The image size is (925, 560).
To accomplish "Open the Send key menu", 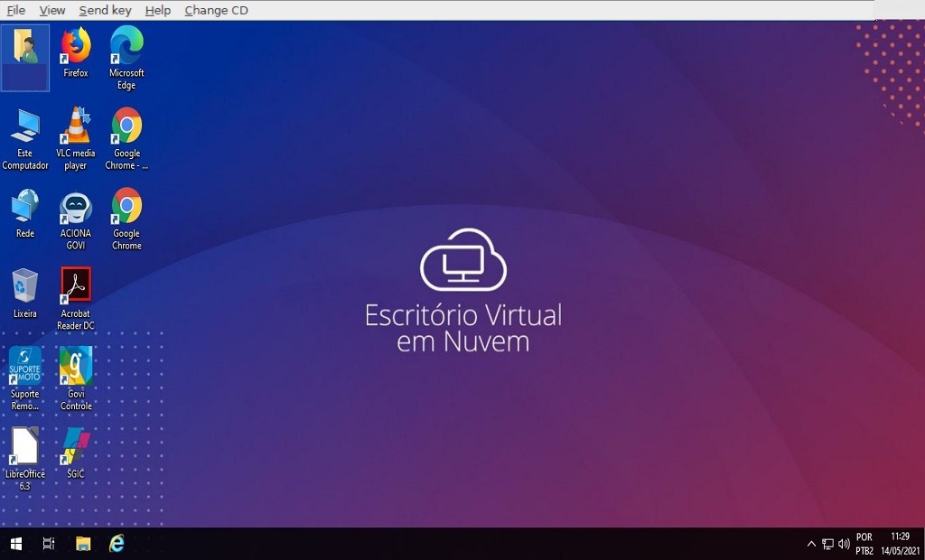I will tap(105, 10).
